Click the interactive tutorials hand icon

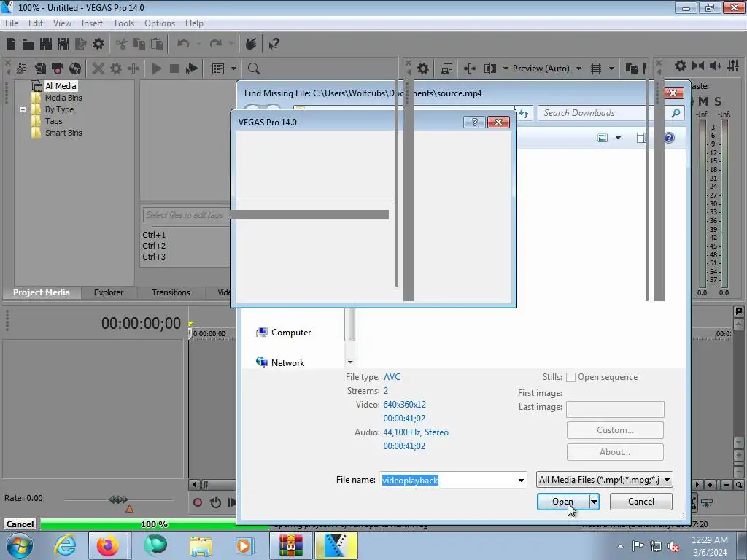click(251, 44)
